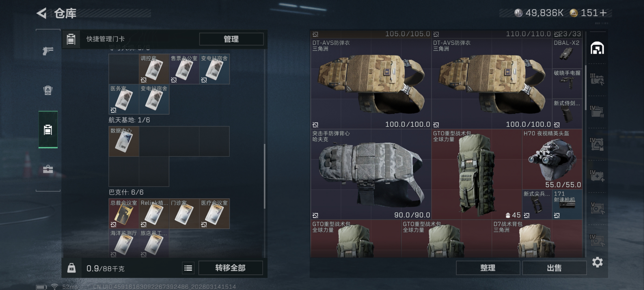
Task: Open warehouse settings gear icon
Action: point(597,262)
